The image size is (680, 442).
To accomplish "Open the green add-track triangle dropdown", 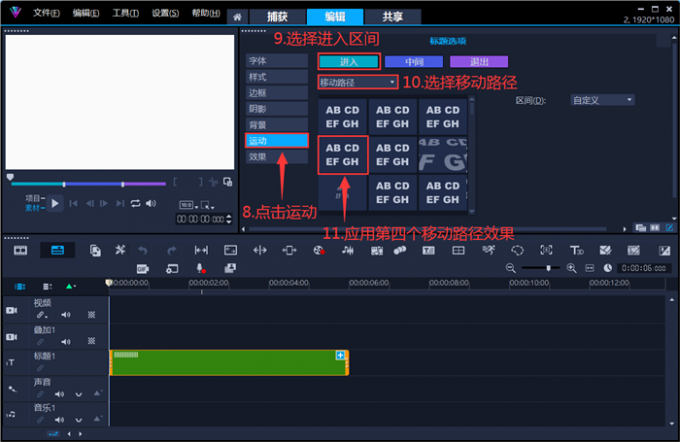I will pos(70,286).
